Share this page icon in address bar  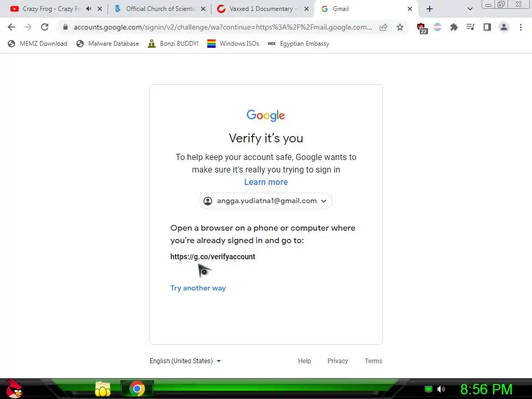click(x=383, y=27)
